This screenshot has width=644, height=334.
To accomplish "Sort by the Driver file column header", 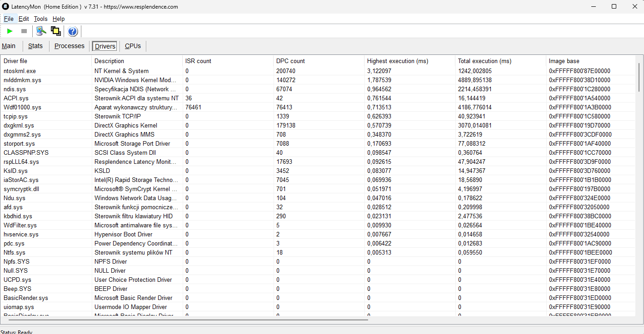I will (46, 61).
